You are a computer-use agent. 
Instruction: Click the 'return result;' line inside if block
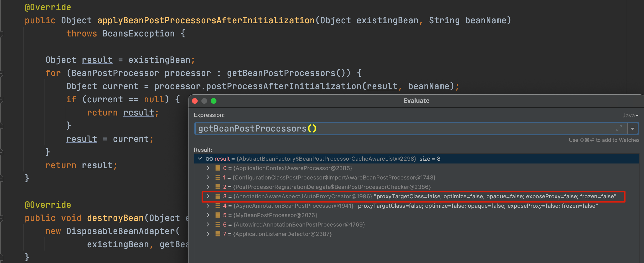[x=123, y=113]
